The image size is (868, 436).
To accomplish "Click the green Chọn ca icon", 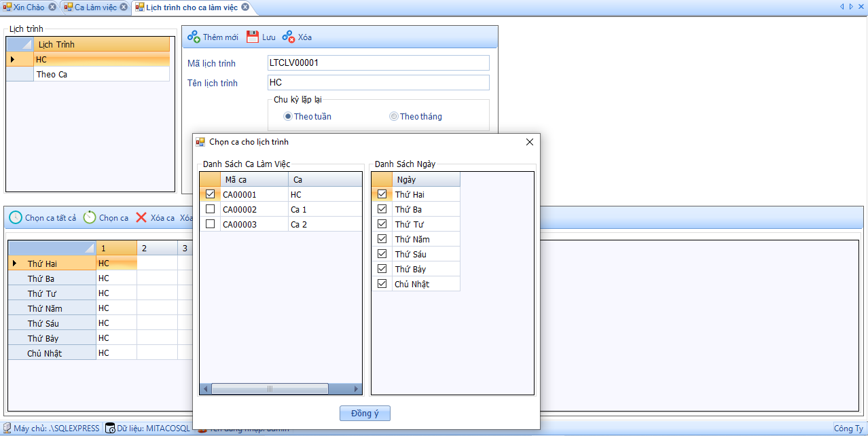I will pyautogui.click(x=90, y=218).
